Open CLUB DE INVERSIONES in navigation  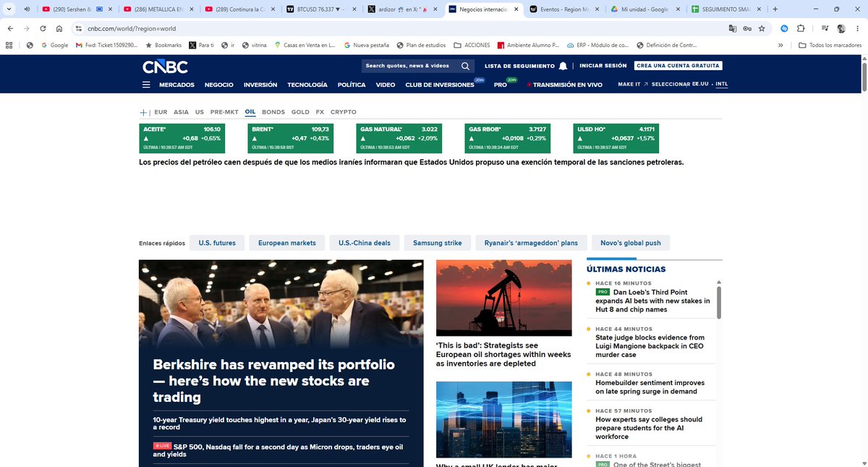440,85
